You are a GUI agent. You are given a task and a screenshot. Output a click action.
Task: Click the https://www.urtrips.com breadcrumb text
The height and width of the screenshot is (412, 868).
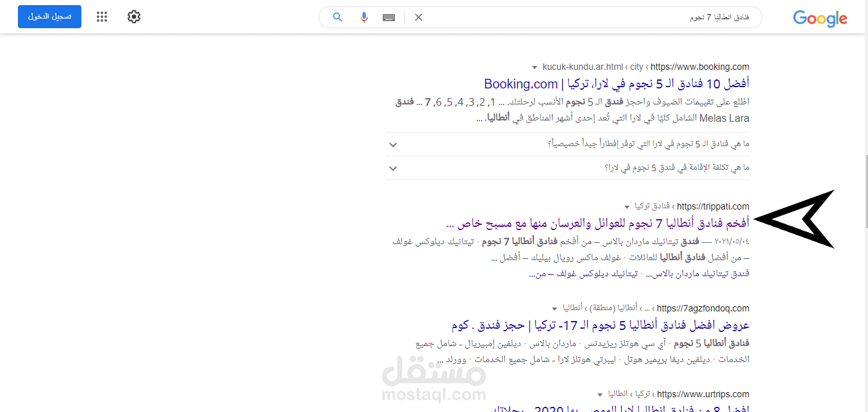pos(703,394)
